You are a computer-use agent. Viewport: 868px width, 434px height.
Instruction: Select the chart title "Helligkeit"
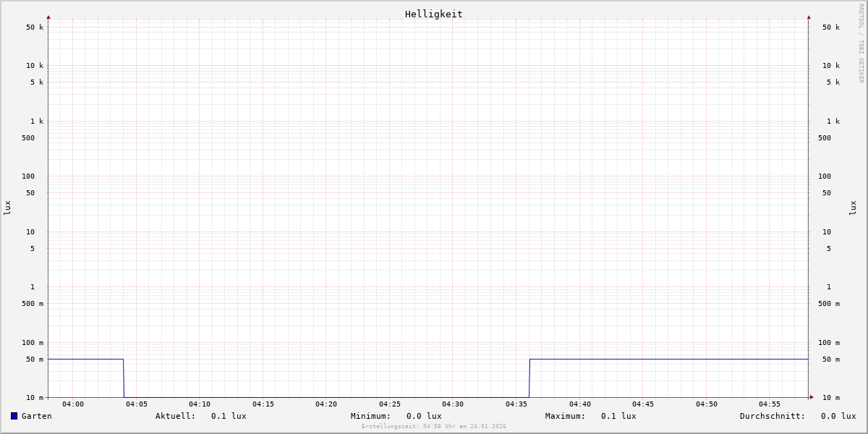pos(434,14)
